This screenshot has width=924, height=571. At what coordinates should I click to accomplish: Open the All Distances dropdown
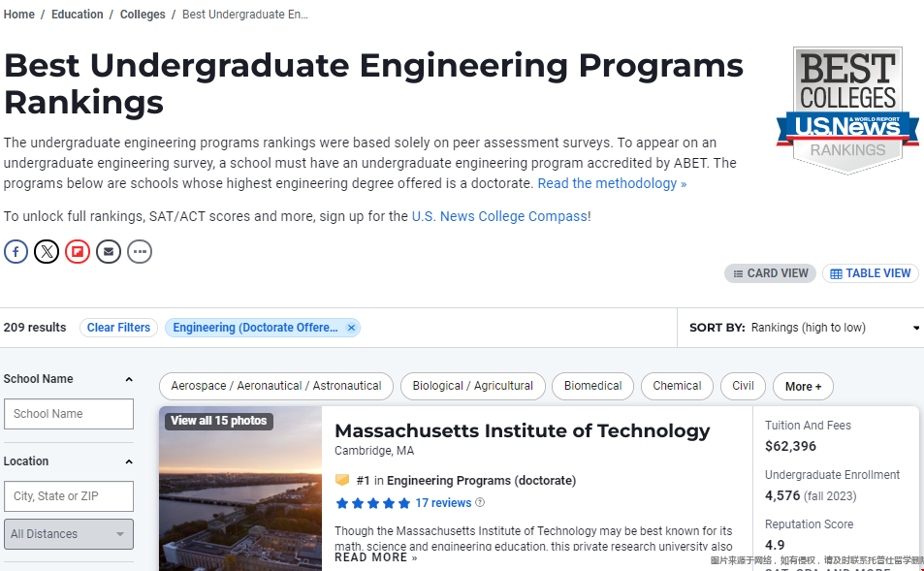pos(69,534)
